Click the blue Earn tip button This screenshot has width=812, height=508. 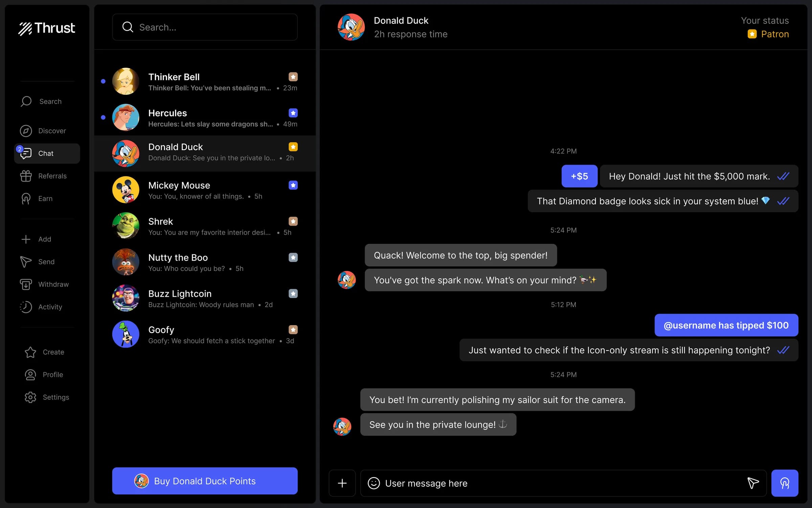click(x=785, y=483)
